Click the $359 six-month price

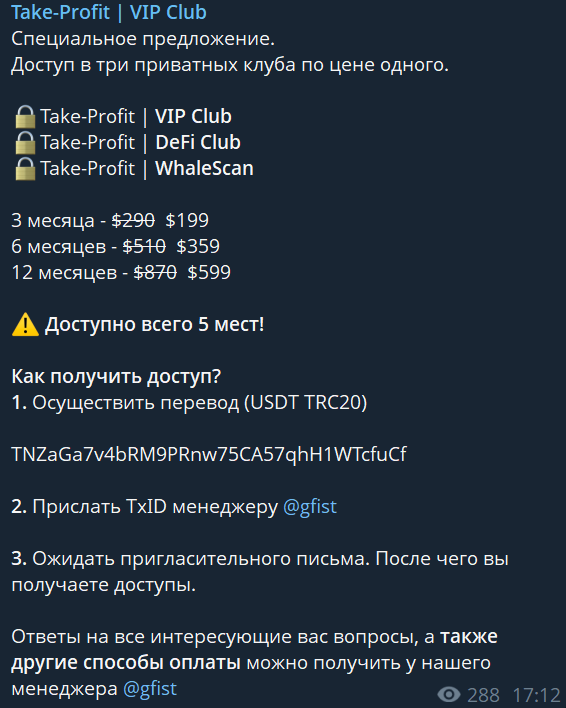point(198,246)
